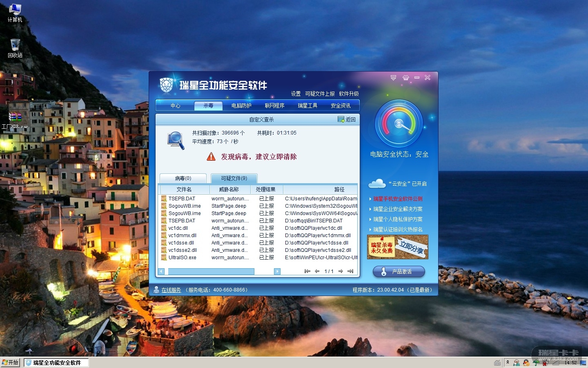This screenshot has height=368, width=588.
Task: Open the 安全资讯 tab
Action: (341, 105)
